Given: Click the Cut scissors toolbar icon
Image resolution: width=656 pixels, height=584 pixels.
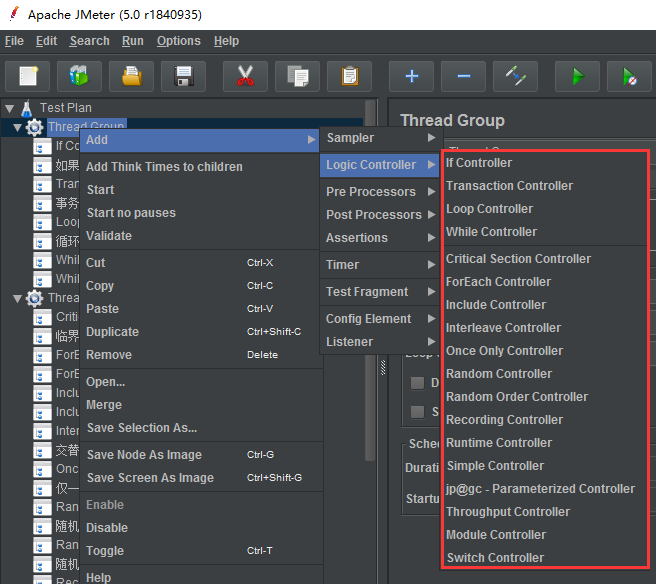Looking at the screenshot, I should click(245, 76).
